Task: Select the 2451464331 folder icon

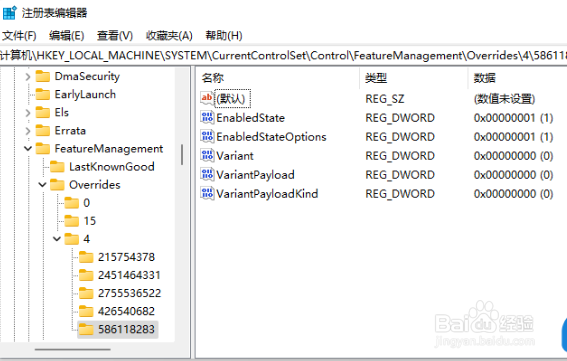Action: (86, 275)
